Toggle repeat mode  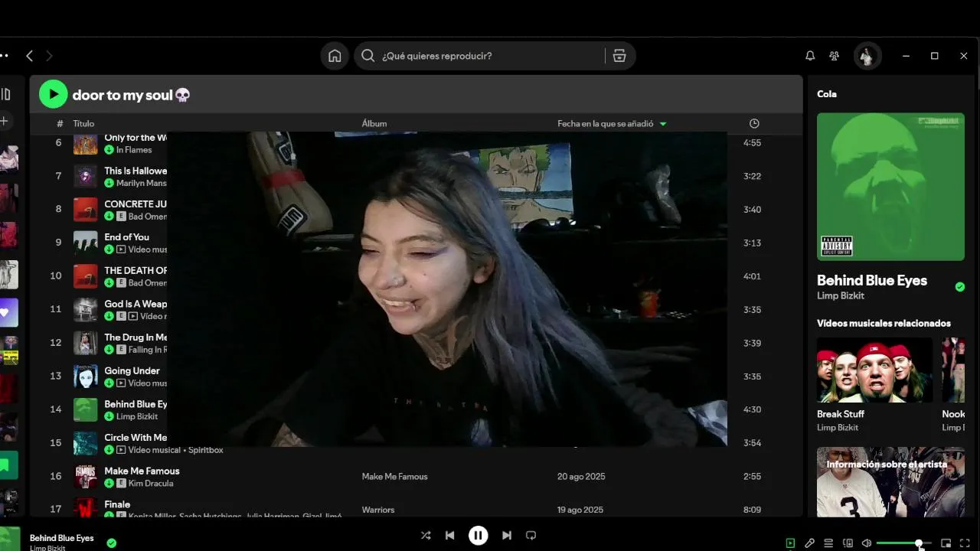pos(531,536)
